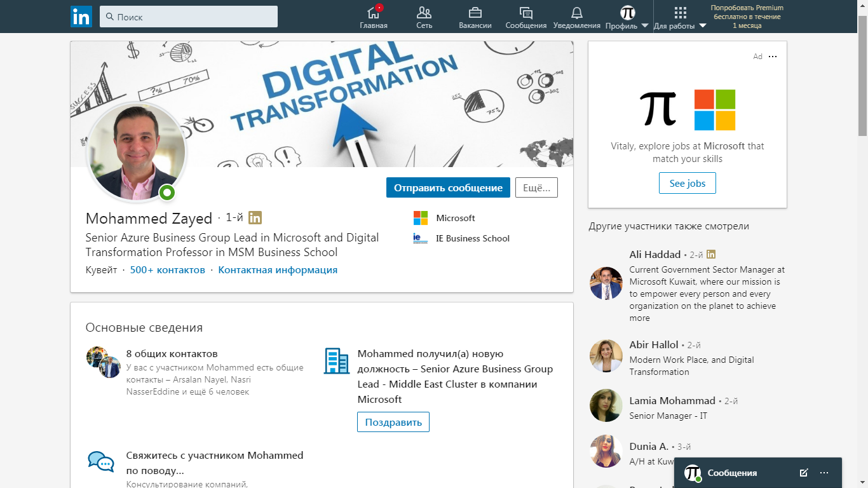Click the Digital Transformation banner image
This screenshot has width=868, height=488.
tap(322, 104)
